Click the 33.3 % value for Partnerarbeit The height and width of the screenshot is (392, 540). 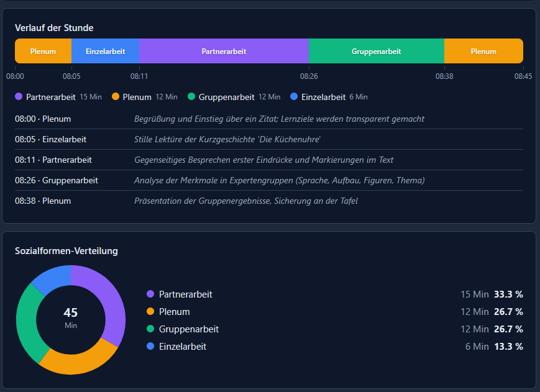pos(508,294)
